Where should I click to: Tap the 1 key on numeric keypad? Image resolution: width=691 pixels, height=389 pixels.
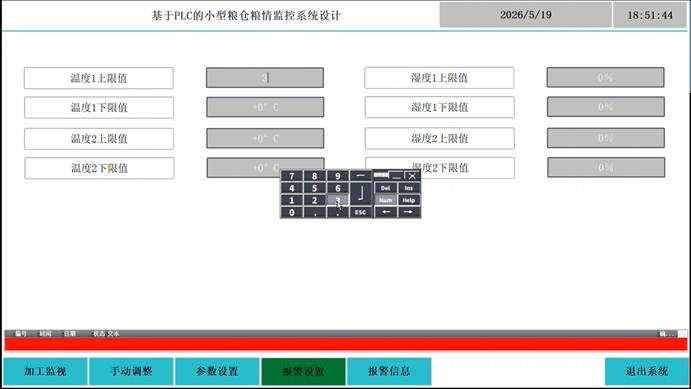[x=292, y=200]
